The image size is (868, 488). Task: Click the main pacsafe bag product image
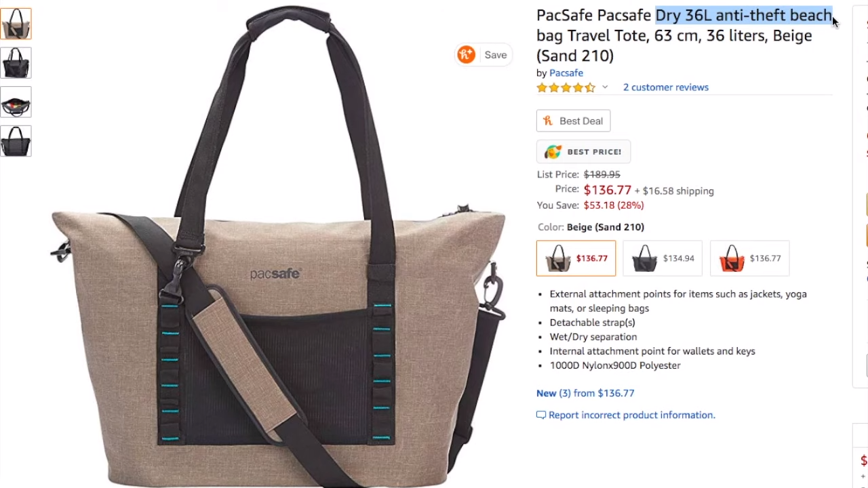coord(278,247)
